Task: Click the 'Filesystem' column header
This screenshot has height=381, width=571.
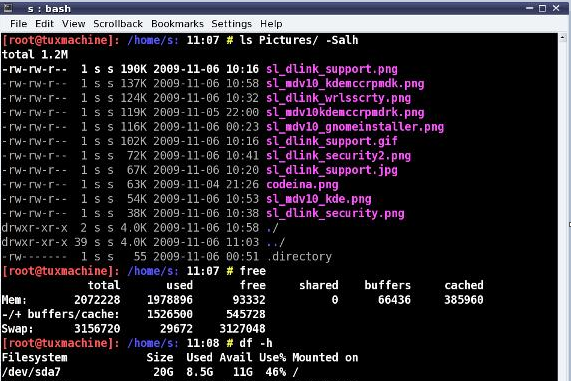Action: [35, 358]
